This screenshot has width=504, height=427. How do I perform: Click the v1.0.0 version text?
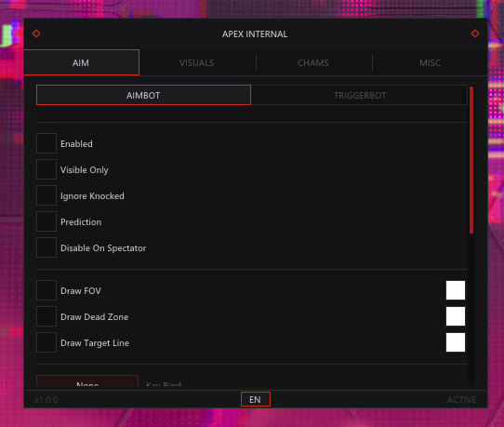click(46, 400)
